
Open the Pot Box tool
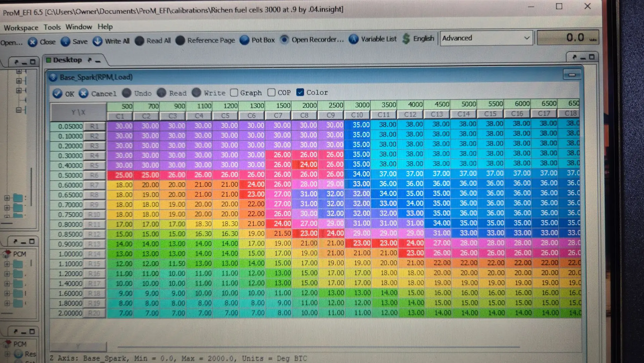pyautogui.click(x=244, y=40)
